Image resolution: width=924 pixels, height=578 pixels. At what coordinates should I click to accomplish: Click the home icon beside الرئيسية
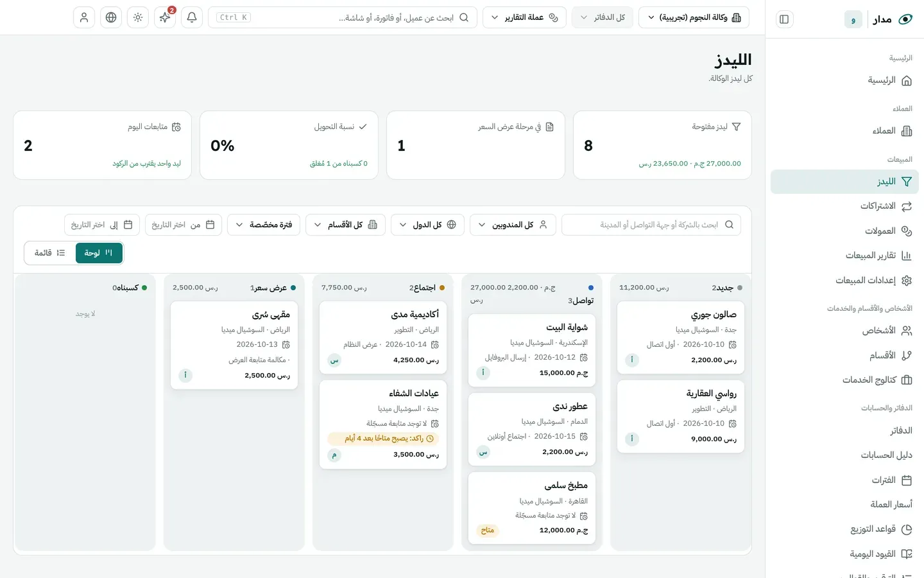[907, 81]
